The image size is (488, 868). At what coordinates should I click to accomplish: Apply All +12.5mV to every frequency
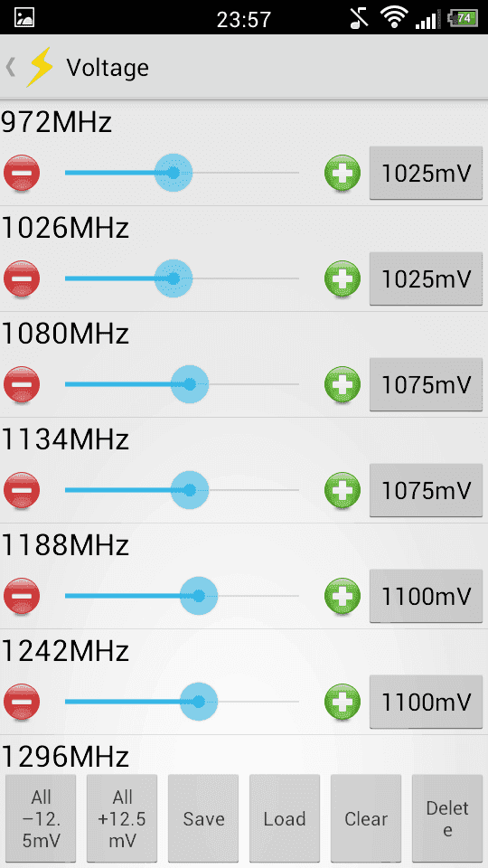122,819
